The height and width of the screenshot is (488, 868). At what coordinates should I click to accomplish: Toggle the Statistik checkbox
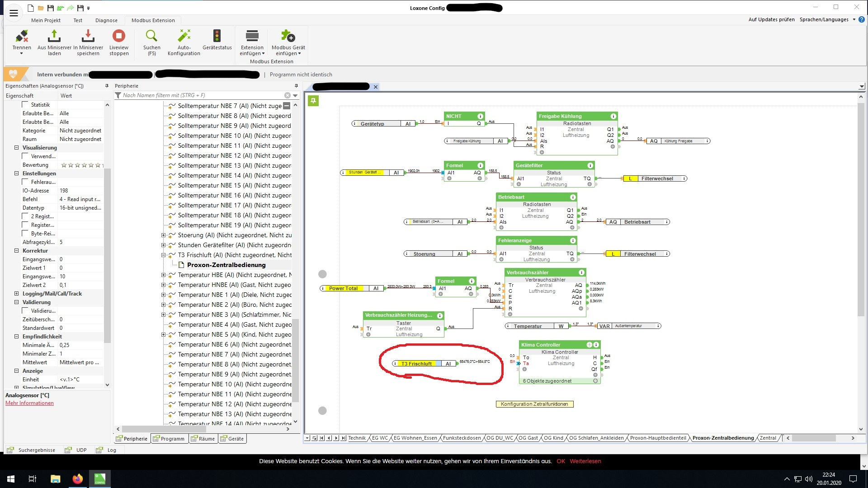(25, 105)
